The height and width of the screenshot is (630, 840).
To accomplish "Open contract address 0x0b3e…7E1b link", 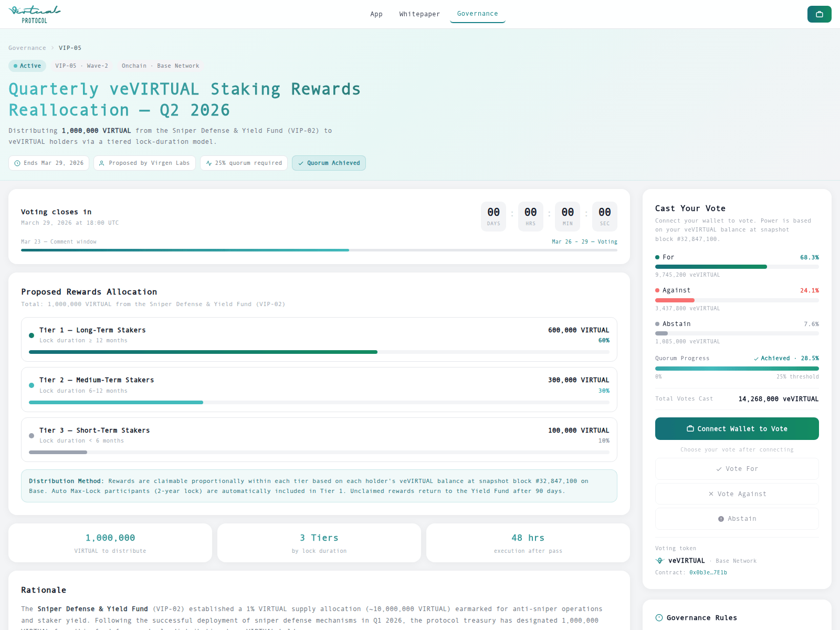I will tap(708, 573).
